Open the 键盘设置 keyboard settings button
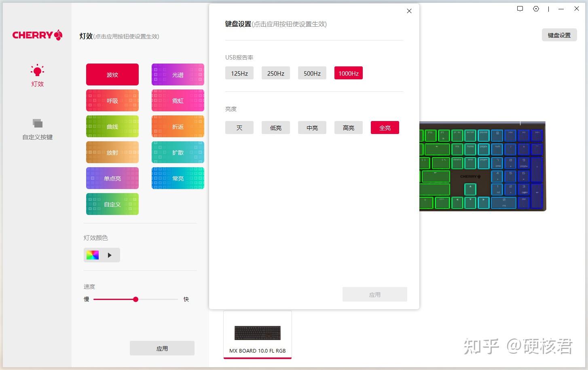588x370 pixels. [x=559, y=35]
